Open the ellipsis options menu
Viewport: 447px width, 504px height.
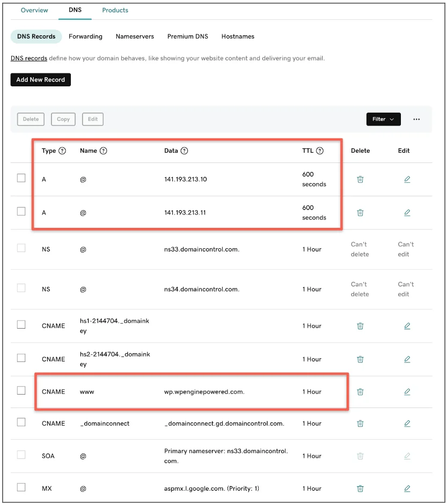point(416,119)
